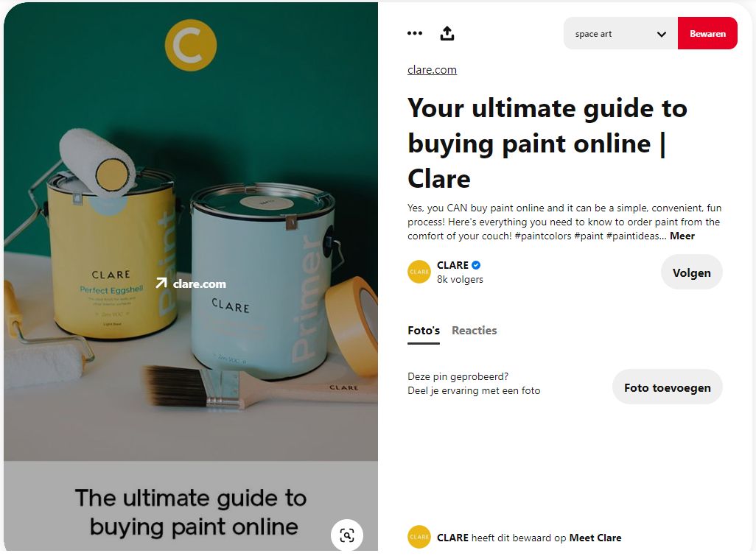756x556 pixels.
Task: Click the CLARE avatar at the bottom
Action: [x=419, y=537]
